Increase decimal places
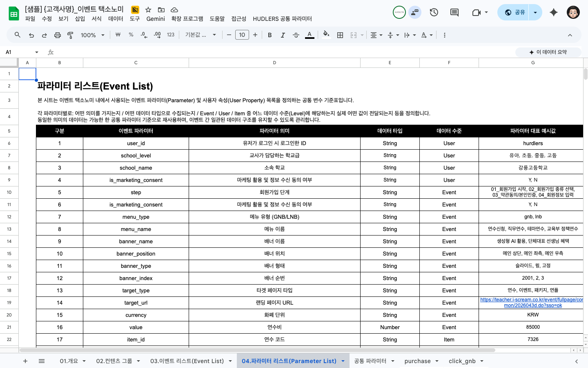Viewport: 588px width, 368px height. tap(157, 35)
